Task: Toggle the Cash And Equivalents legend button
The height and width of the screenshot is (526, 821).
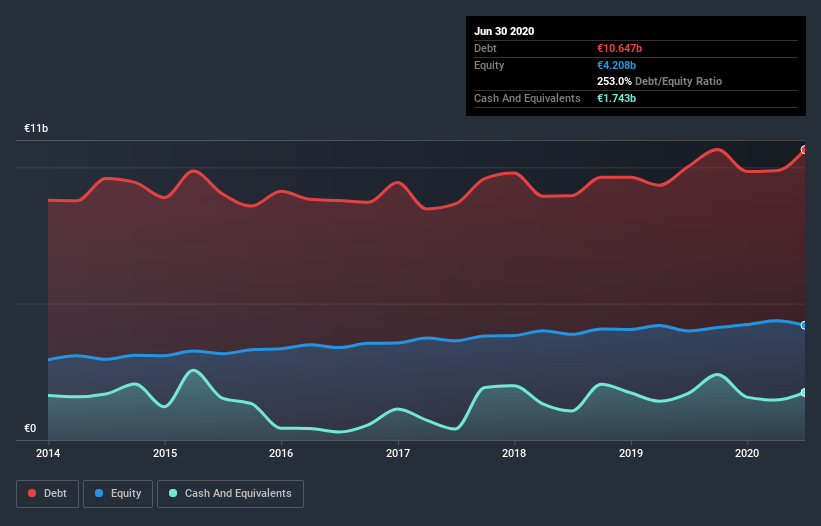Action: tap(230, 494)
